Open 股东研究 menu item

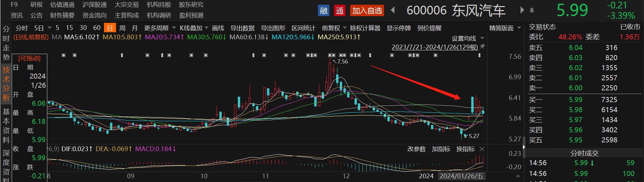(x=191, y=5)
